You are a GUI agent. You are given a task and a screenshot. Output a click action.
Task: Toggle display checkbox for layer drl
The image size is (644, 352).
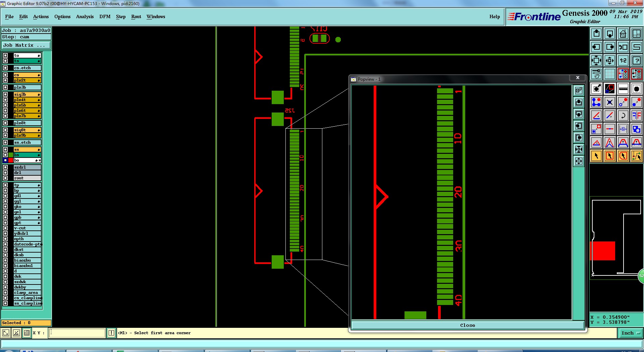tap(5, 173)
